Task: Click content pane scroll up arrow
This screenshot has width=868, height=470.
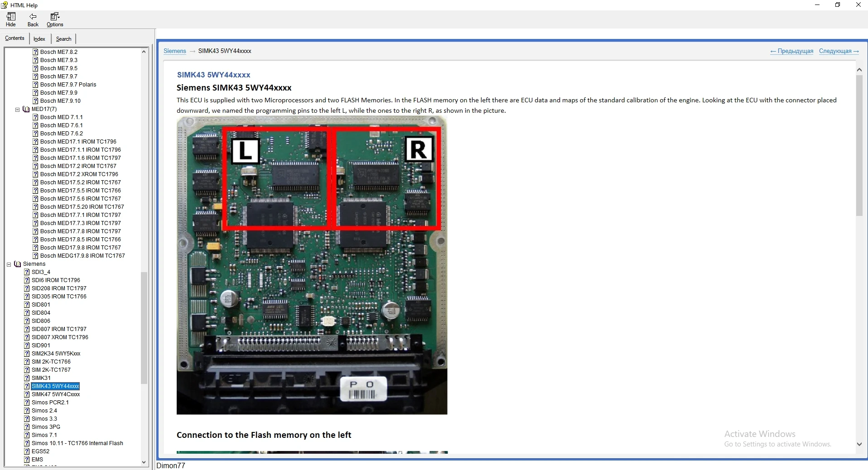Action: pyautogui.click(x=859, y=70)
